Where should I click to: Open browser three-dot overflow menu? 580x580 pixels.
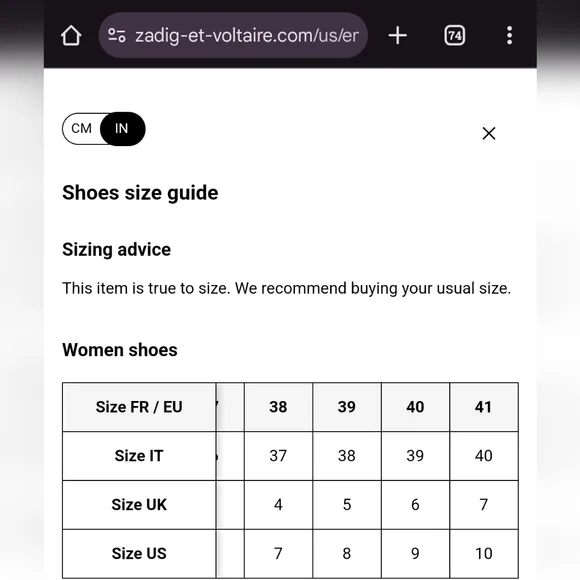(x=510, y=36)
